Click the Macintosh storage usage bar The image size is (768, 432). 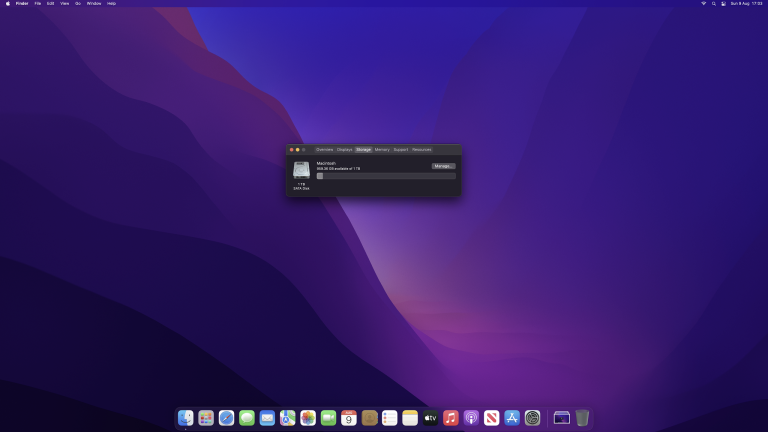(386, 176)
